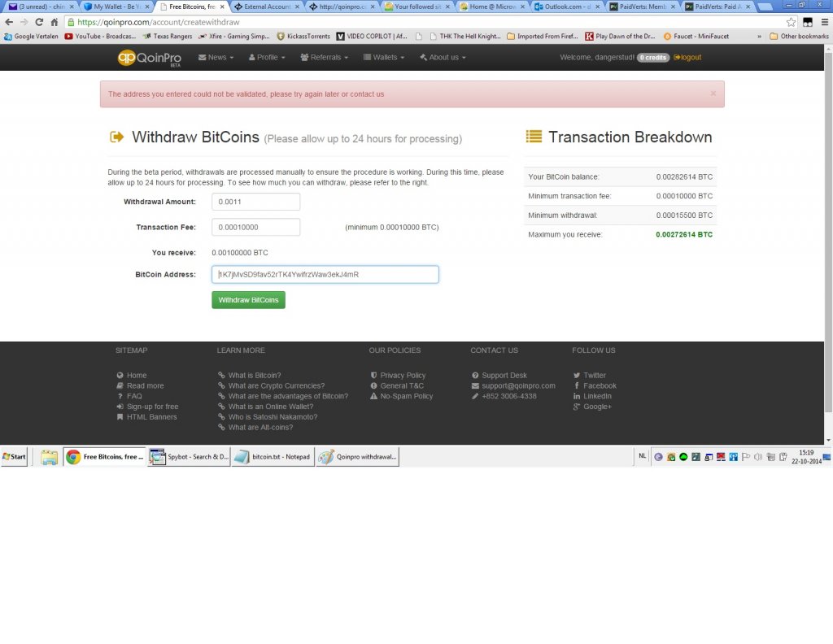Open the KickassTorrents bookmark

[303, 36]
